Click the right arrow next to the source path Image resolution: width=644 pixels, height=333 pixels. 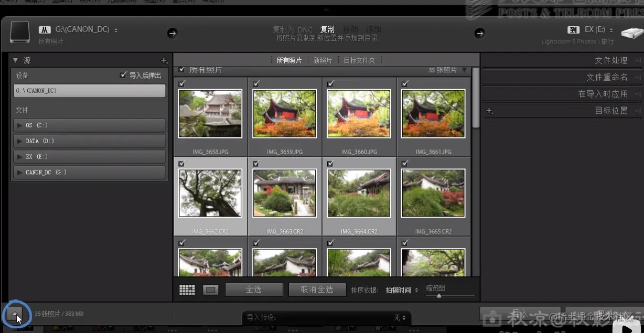[x=172, y=34]
